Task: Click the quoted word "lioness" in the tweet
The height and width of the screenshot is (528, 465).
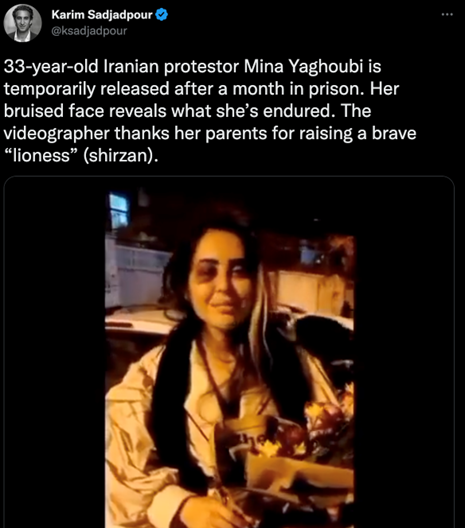Action: point(41,156)
